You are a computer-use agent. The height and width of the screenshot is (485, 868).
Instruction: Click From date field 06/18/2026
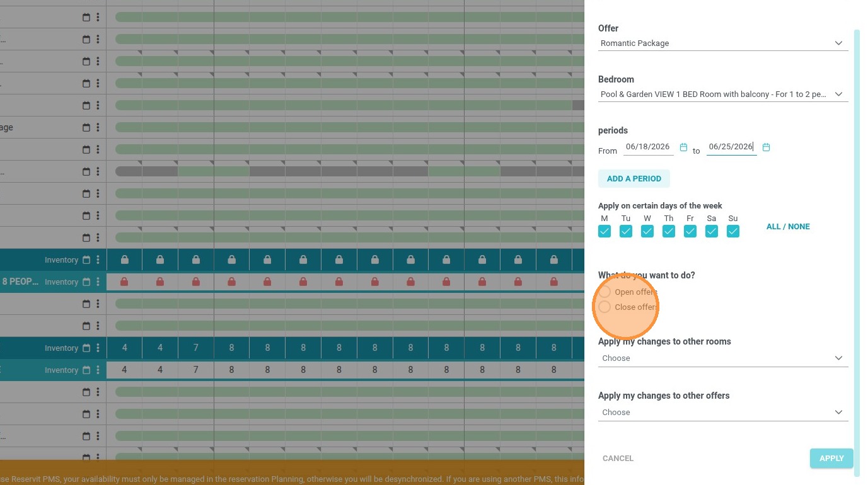point(648,147)
